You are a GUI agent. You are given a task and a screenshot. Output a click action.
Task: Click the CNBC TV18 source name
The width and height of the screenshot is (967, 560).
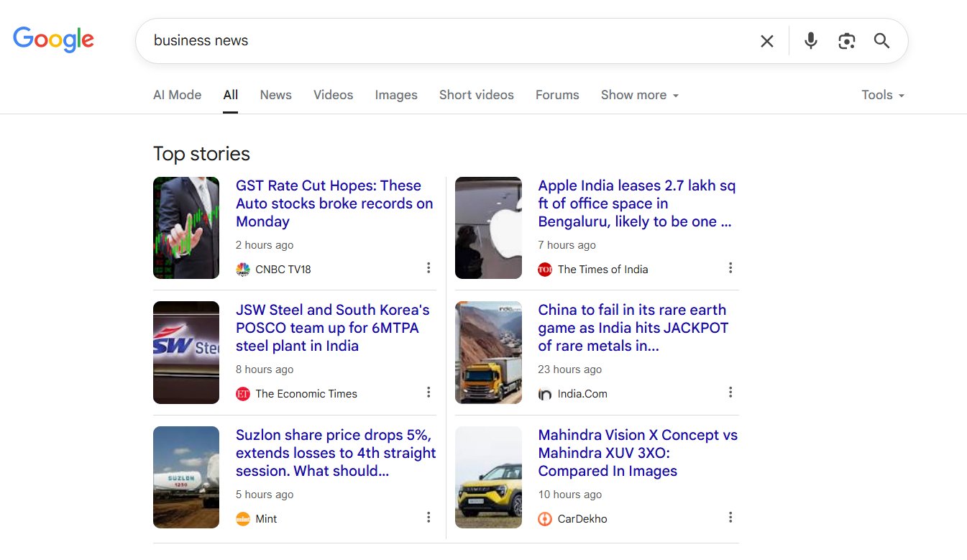click(x=283, y=270)
